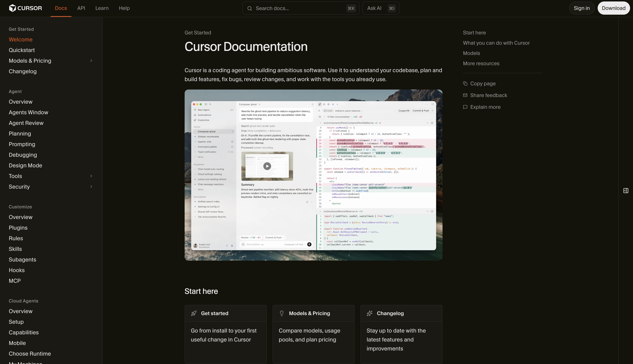Jump to What you can do with Cursor

click(x=496, y=43)
